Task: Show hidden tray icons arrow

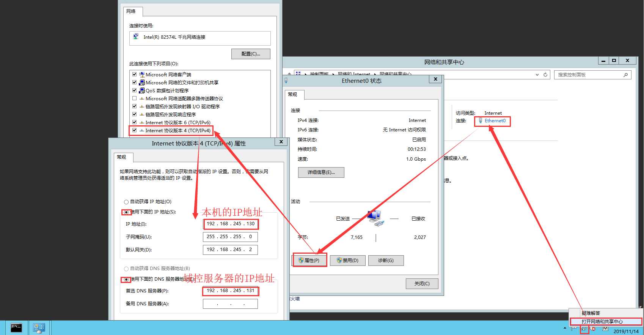Action: pyautogui.click(x=565, y=328)
